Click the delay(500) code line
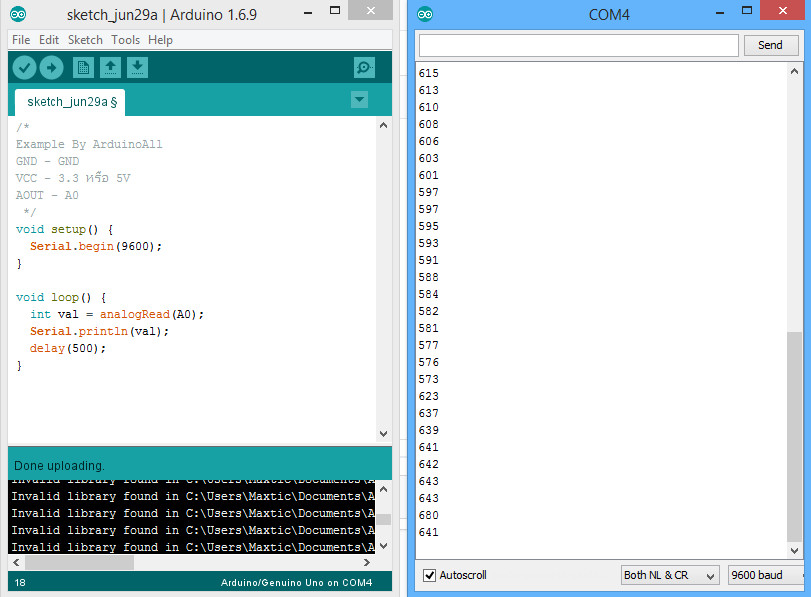The height and width of the screenshot is (597, 811). click(68, 349)
